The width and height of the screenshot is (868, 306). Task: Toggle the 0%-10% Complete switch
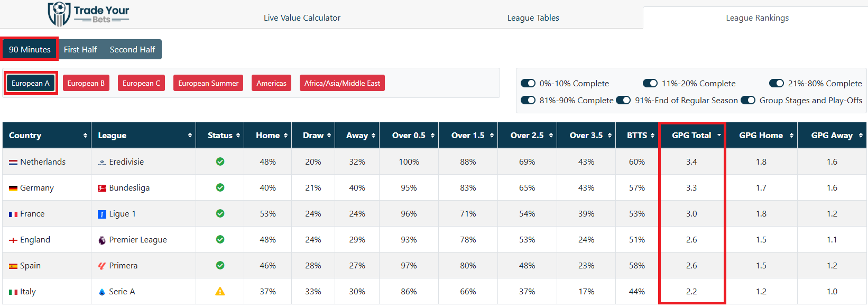coord(528,83)
